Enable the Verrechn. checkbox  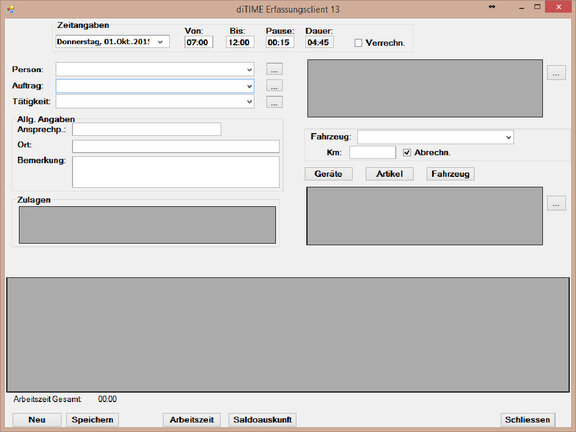coord(358,43)
